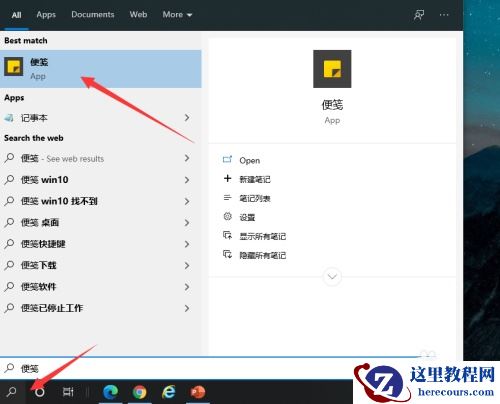Click Open in the preview pane
This screenshot has width=500, height=404.
pos(250,160)
